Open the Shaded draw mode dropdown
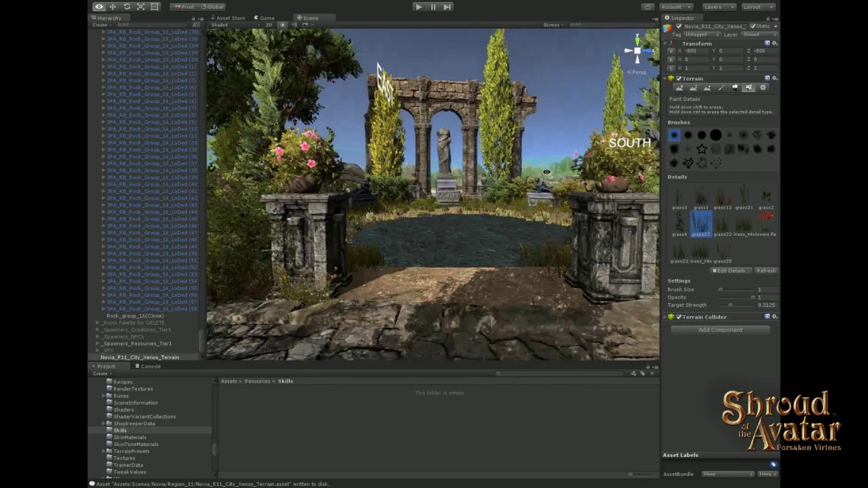The image size is (868, 488). coord(235,25)
